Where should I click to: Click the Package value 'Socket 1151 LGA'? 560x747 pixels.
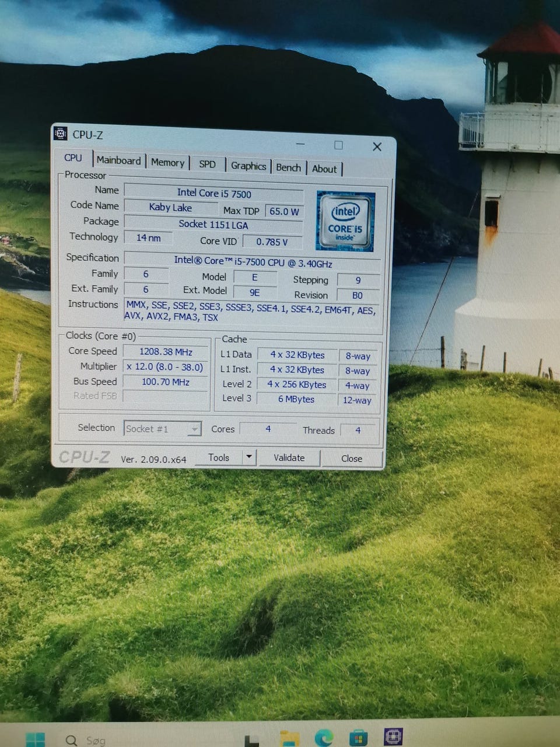[x=213, y=225]
